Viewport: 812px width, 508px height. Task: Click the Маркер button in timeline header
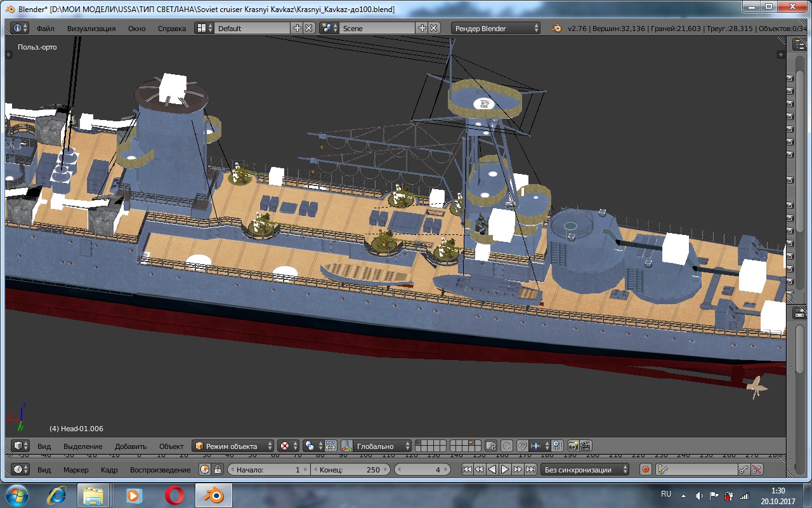pos(76,470)
